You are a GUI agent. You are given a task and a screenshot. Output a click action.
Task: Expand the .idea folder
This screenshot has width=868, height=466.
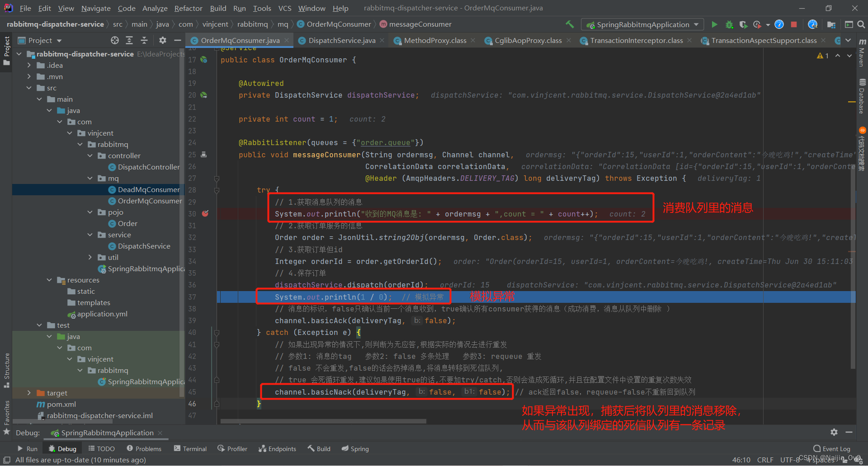(29, 65)
